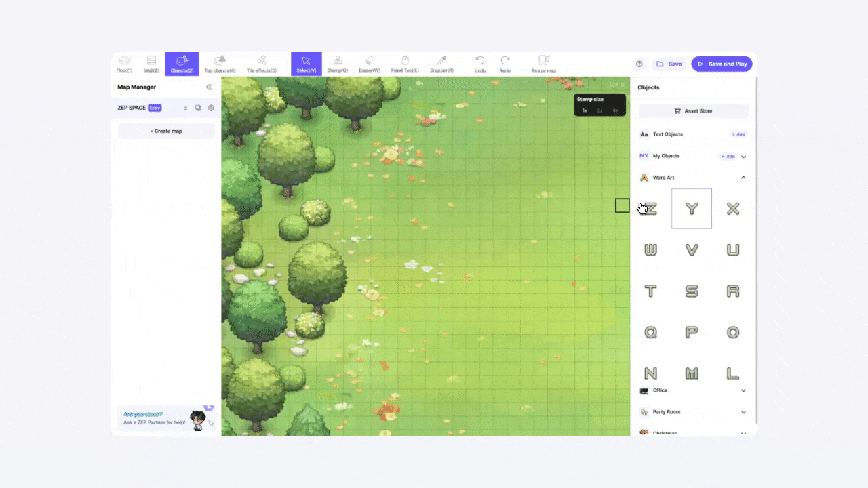Image resolution: width=868 pixels, height=488 pixels.
Task: Activate the Select(V) cursor tool
Action: pyautogui.click(x=306, y=64)
